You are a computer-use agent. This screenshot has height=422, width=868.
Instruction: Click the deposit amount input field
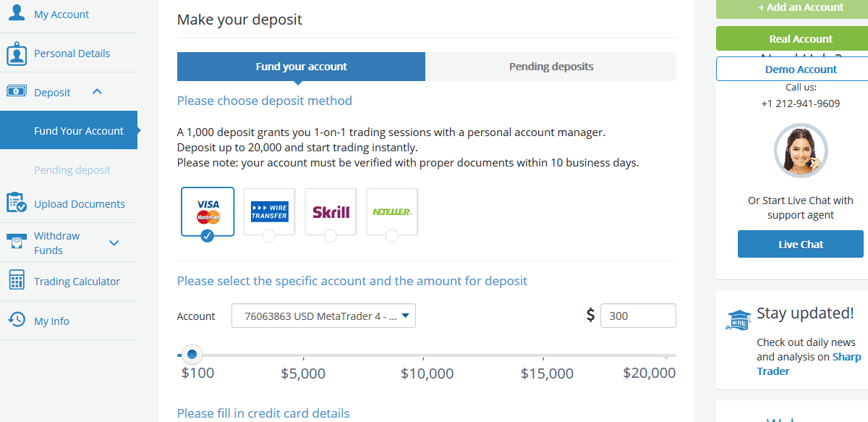click(x=637, y=316)
